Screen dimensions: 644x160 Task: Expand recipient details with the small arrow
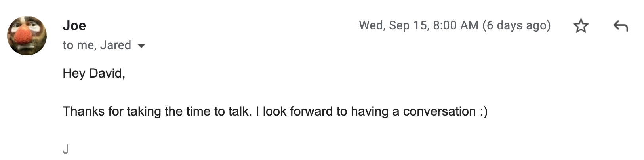pyautogui.click(x=141, y=46)
